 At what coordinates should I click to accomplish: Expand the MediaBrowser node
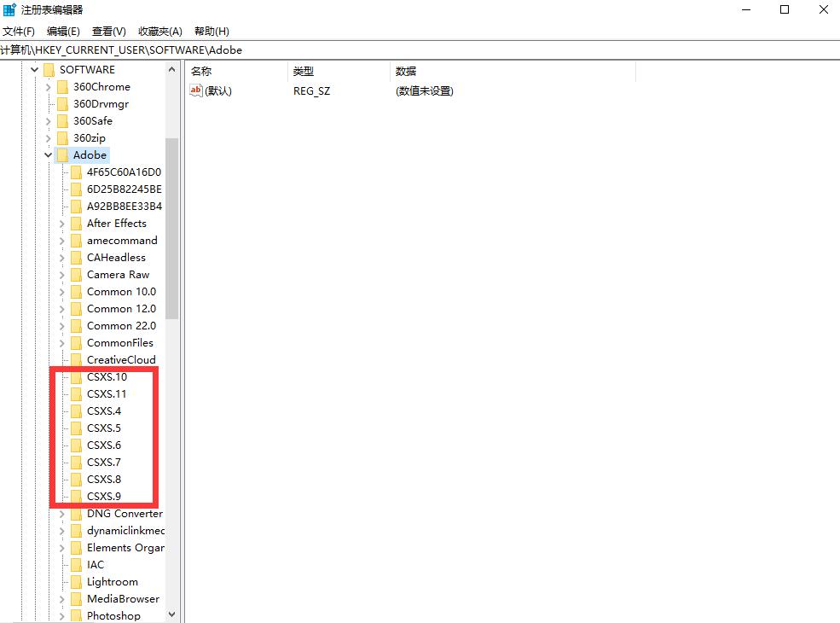pyautogui.click(x=61, y=598)
